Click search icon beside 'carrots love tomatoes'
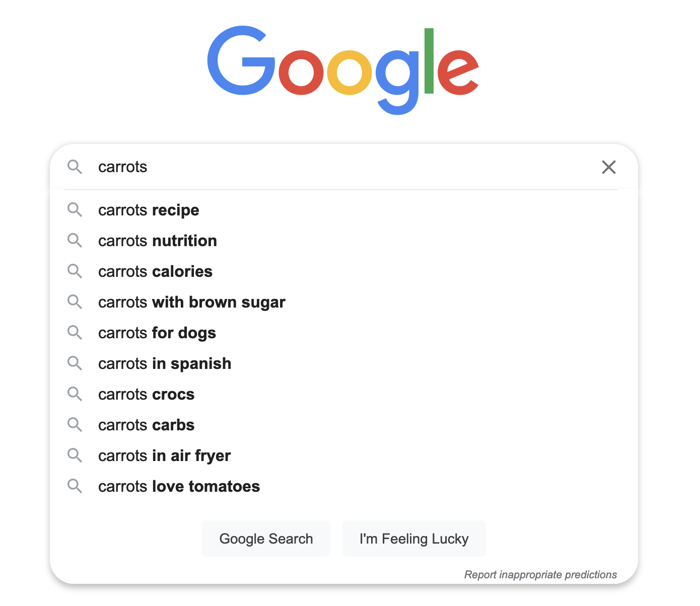The height and width of the screenshot is (606, 700). coord(75,486)
